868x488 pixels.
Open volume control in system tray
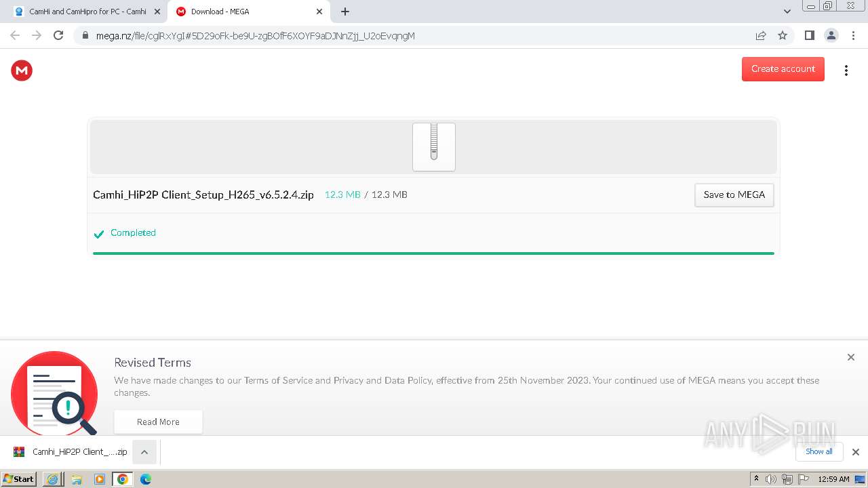[x=771, y=479]
